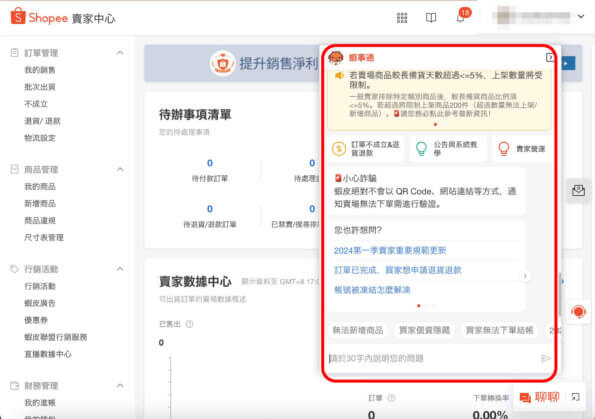Open 批次出貨 in the sidebar
The image size is (595, 419).
click(x=40, y=87)
